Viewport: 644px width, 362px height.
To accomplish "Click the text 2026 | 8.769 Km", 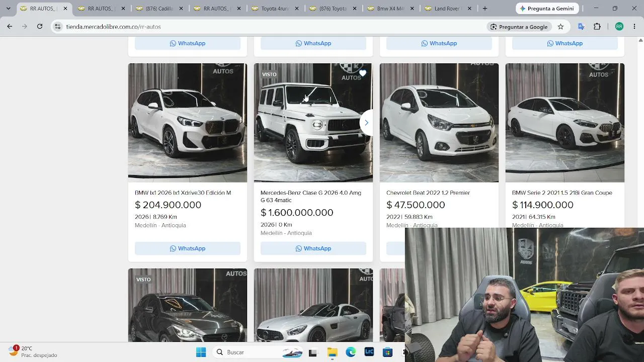I will click(x=156, y=217).
